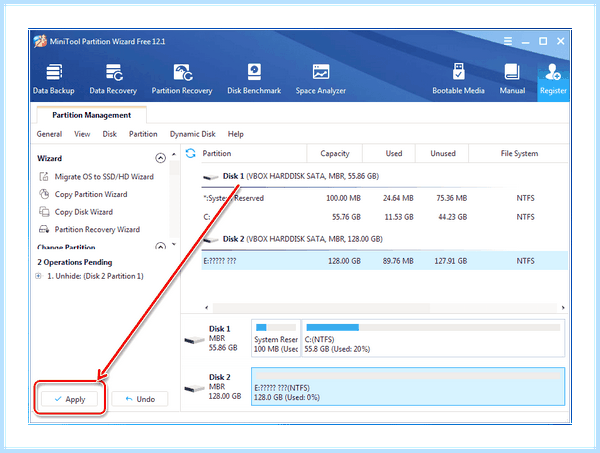600x453 pixels.
Task: Select the E: partition row in the list
Action: tap(385, 261)
